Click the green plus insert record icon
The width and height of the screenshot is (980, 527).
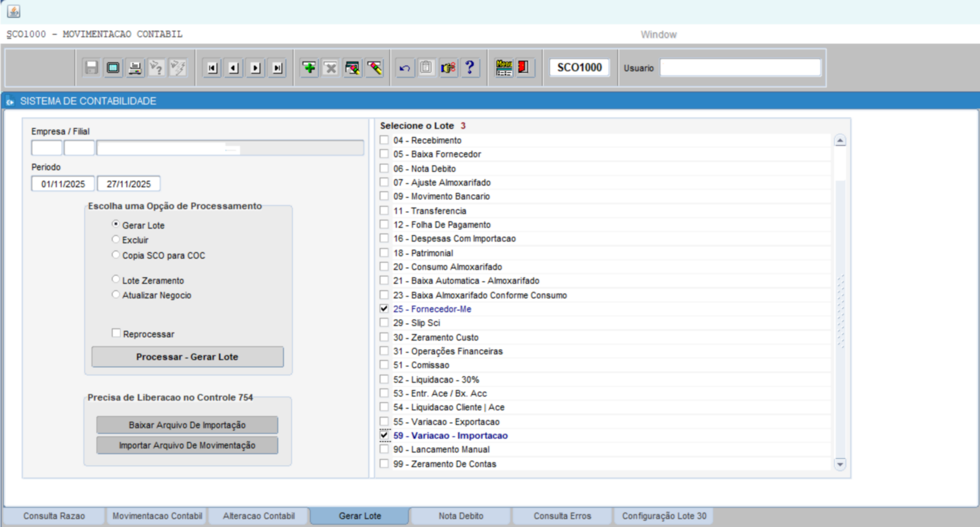pos(309,68)
